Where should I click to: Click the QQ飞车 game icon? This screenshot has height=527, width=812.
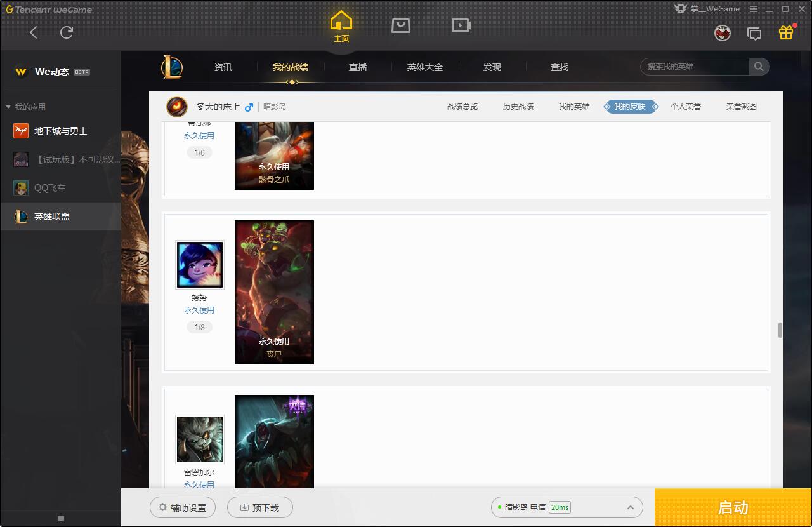(21, 188)
